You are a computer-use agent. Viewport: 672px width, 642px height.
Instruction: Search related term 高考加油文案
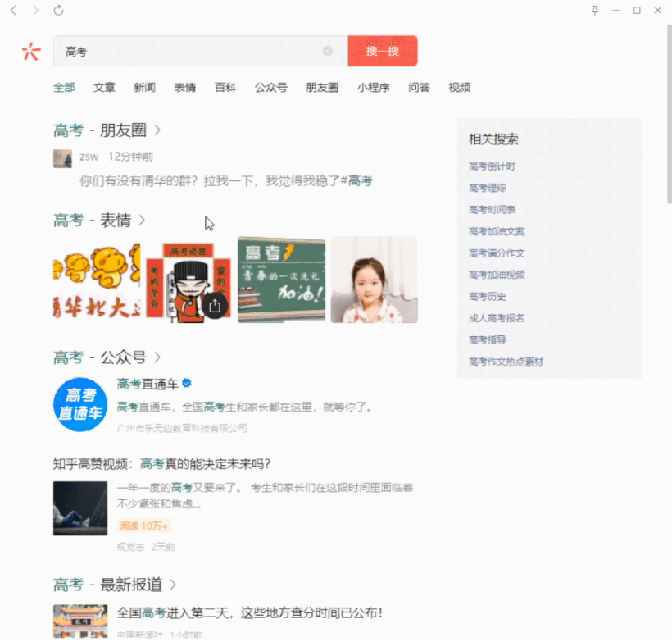(x=497, y=231)
